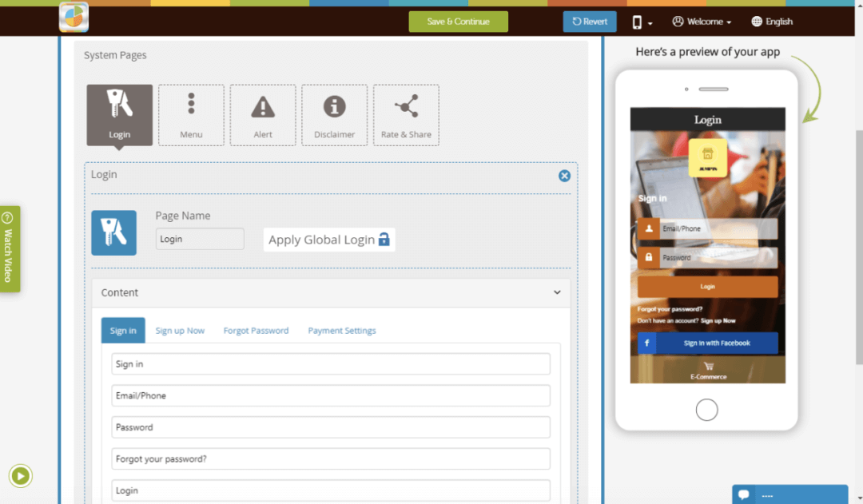Expand the Welcome user menu

pos(702,22)
